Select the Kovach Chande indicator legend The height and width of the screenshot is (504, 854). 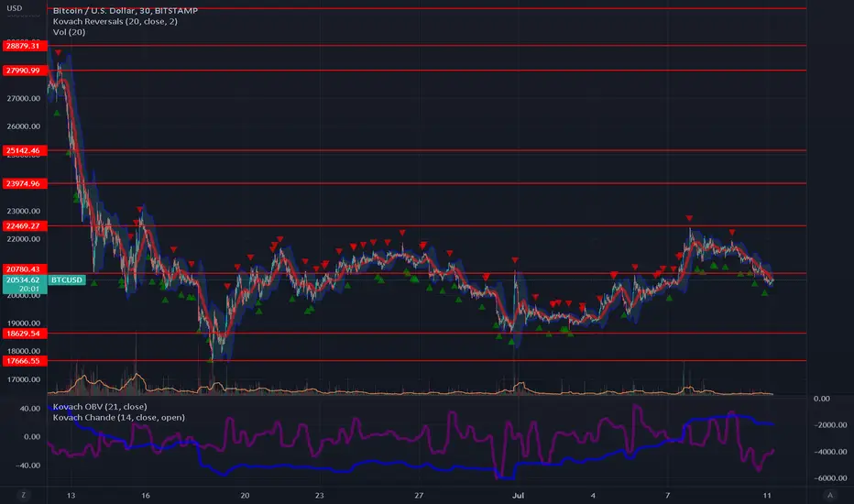tap(119, 417)
